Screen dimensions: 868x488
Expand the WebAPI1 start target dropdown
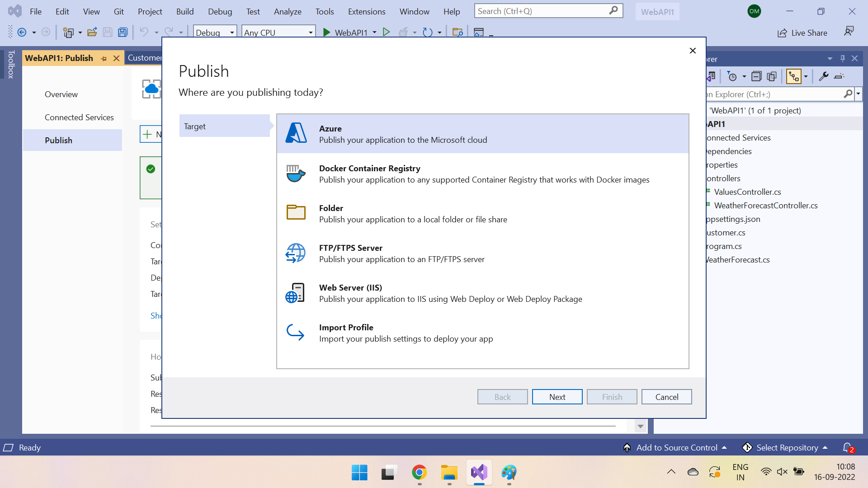374,33
